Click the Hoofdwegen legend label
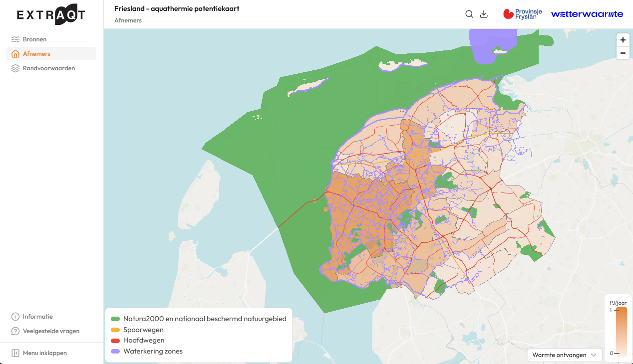The image size is (633, 364). pos(144,341)
